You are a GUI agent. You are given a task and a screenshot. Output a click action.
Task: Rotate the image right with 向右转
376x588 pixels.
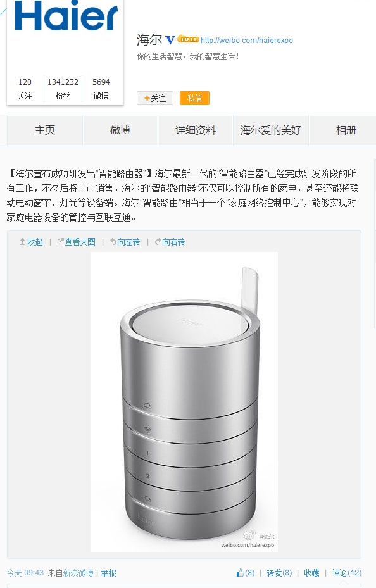(170, 242)
